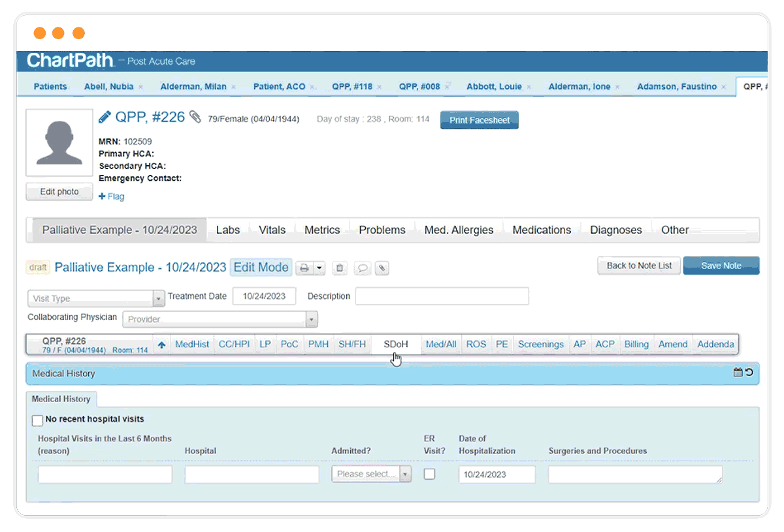784x532 pixels.
Task: Collapse the patient banner with the up arrow
Action: pyautogui.click(x=163, y=344)
